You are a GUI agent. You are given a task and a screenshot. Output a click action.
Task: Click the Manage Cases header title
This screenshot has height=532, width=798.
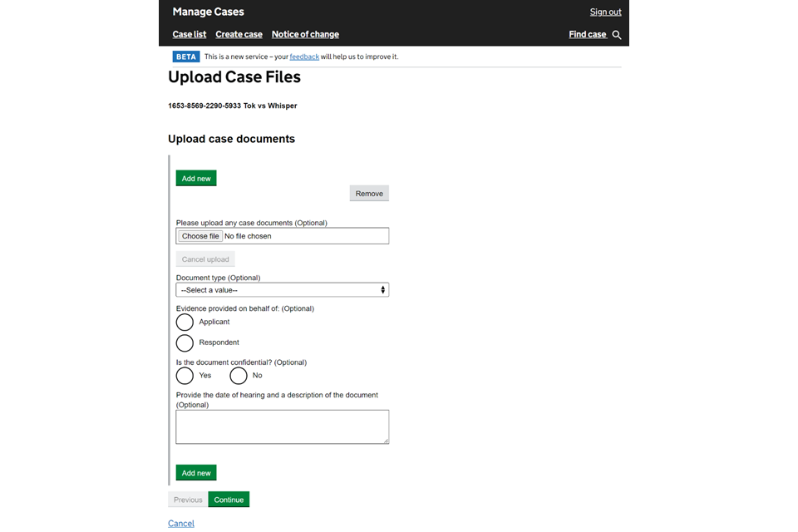click(x=208, y=12)
